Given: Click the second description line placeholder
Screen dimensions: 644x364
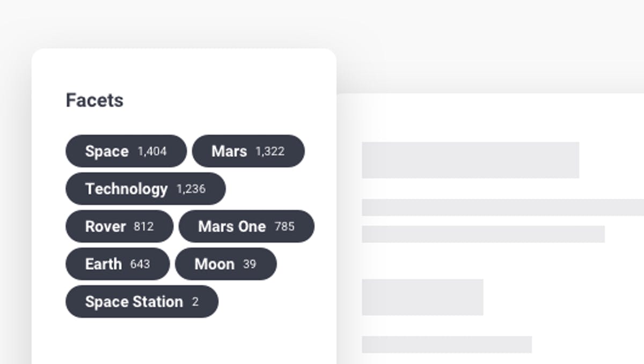Looking at the screenshot, I should coord(483,234).
